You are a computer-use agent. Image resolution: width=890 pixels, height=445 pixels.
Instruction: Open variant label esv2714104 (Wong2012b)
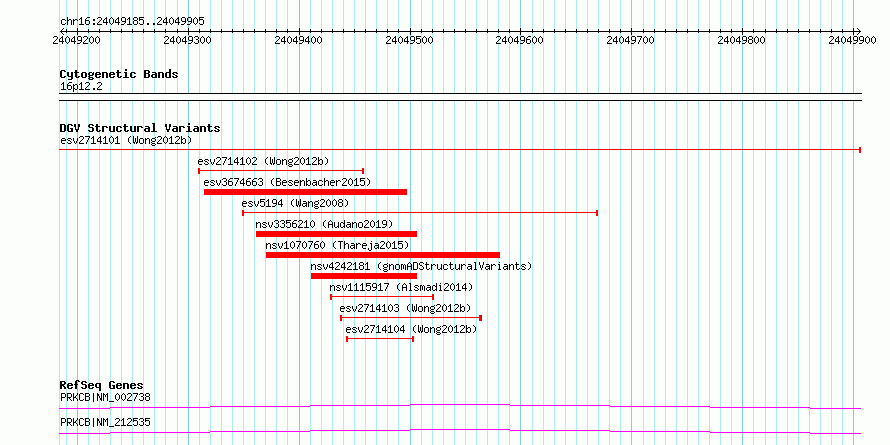[x=412, y=329]
